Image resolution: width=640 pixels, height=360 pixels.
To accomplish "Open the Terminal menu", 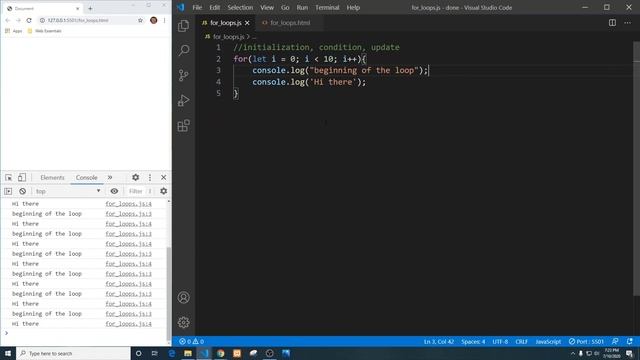I will tap(327, 7).
